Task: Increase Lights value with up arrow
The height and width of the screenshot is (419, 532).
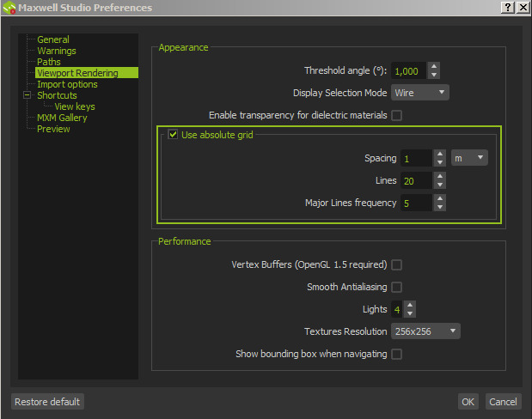Action: coord(410,304)
